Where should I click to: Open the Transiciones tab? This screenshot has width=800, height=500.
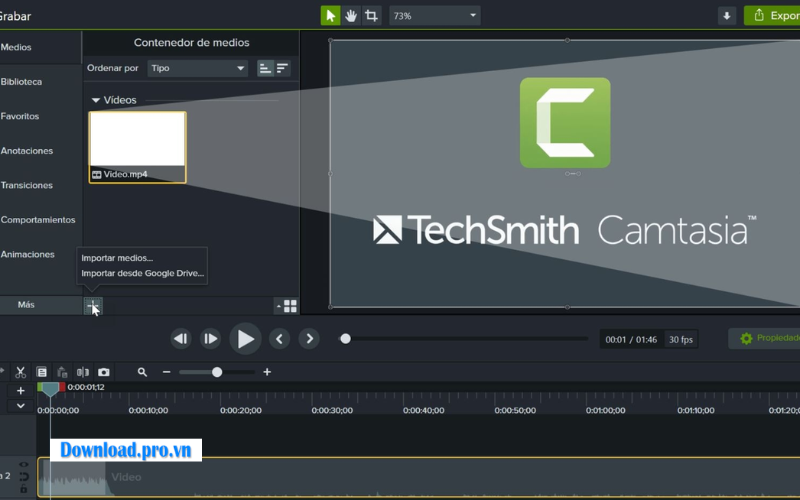[27, 185]
